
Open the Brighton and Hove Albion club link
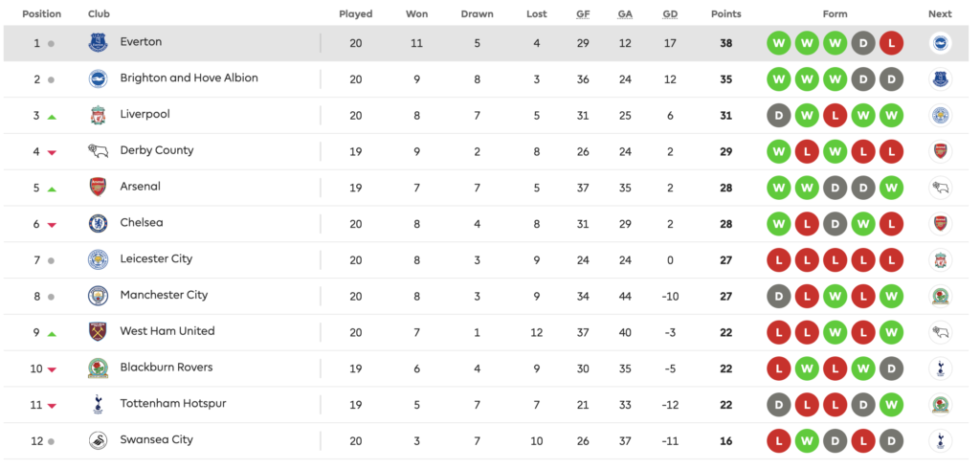(x=189, y=78)
